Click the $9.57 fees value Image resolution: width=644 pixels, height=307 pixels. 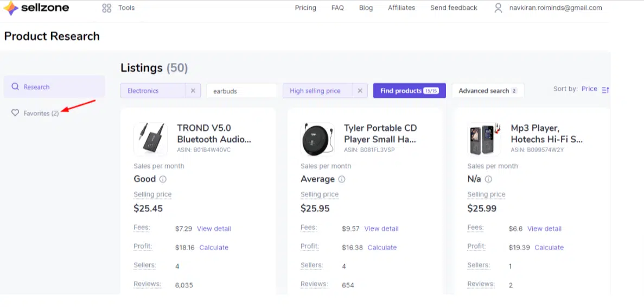click(350, 229)
